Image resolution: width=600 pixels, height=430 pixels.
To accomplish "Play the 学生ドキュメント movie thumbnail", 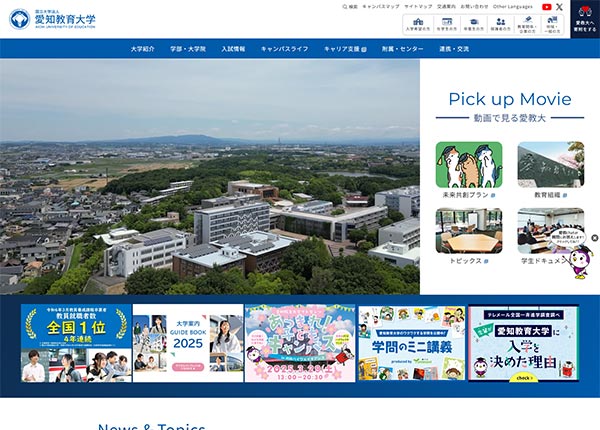I will [551, 231].
